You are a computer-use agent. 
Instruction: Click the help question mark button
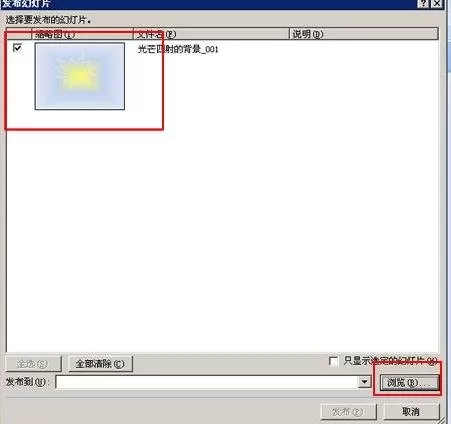(423, 3)
